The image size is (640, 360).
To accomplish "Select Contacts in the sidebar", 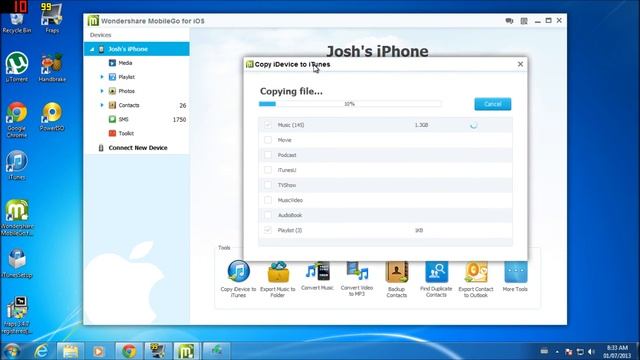I will [129, 105].
